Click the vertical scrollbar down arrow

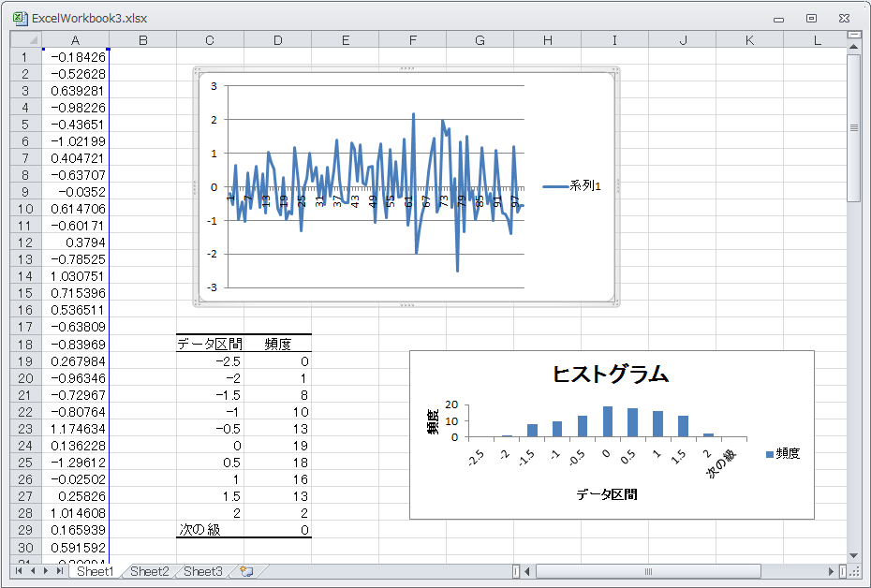[x=853, y=555]
